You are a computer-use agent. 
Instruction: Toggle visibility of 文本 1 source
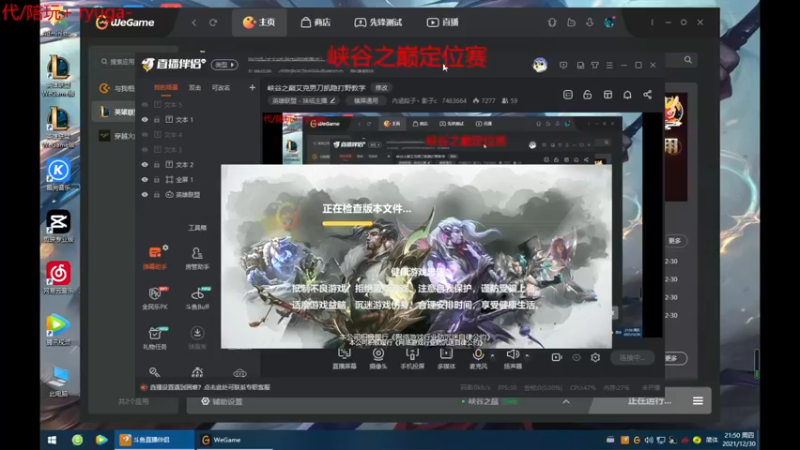(x=145, y=119)
